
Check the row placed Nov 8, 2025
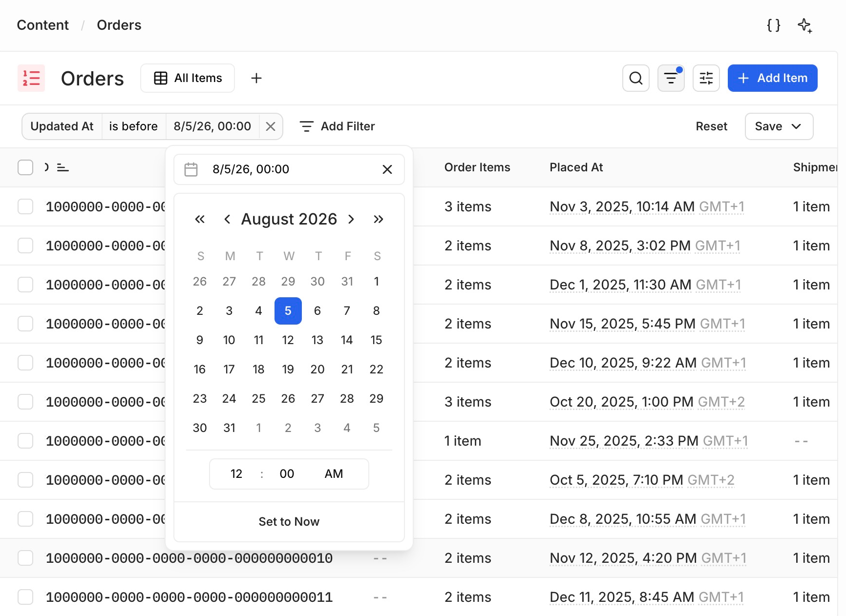pos(25,246)
